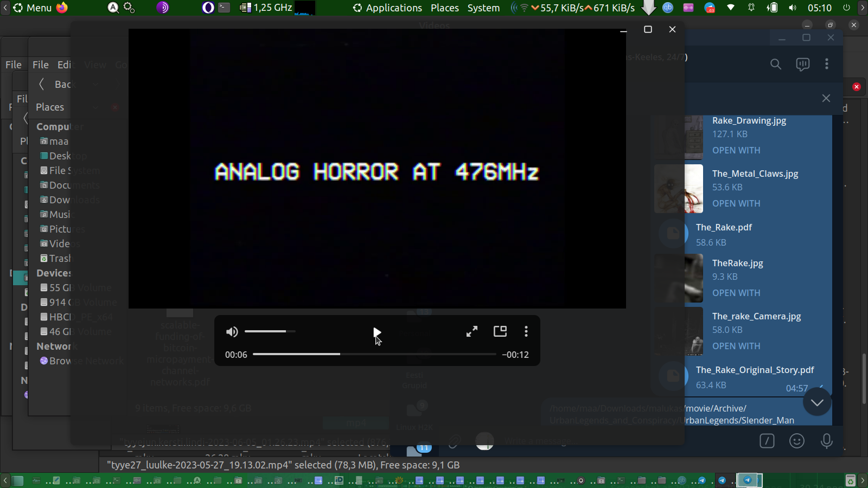Launch Firefox from the top panel
Image resolution: width=868 pixels, height=488 pixels.
point(62,8)
